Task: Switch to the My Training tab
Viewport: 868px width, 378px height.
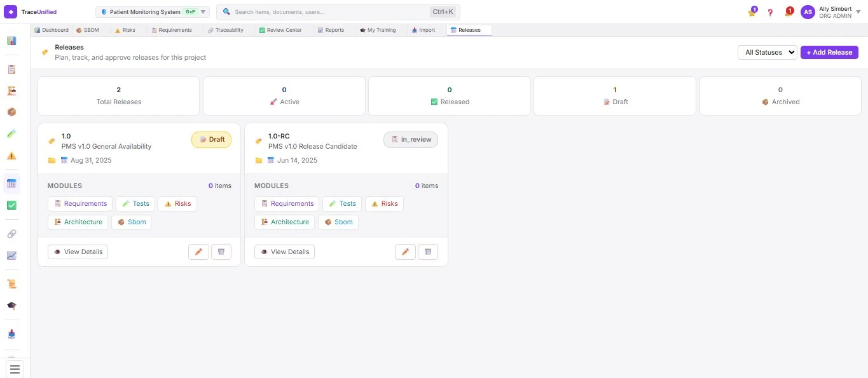Action: coord(378,30)
